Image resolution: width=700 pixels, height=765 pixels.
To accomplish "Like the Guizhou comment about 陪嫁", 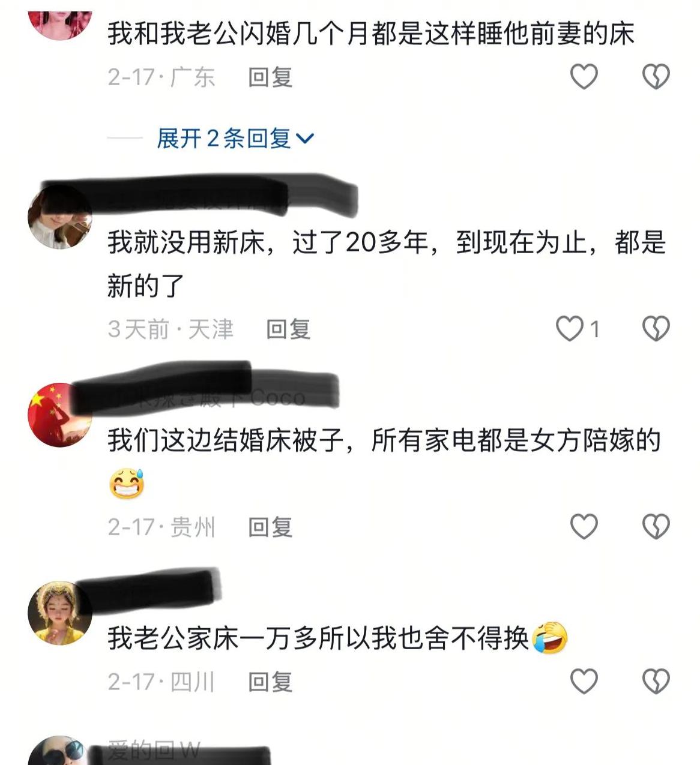I will pyautogui.click(x=584, y=527).
